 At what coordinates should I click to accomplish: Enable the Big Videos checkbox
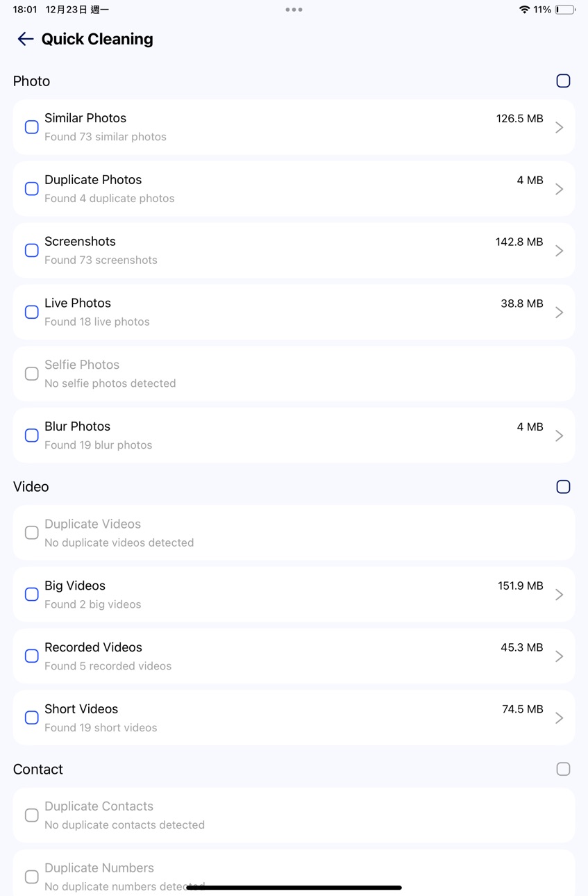tap(32, 595)
